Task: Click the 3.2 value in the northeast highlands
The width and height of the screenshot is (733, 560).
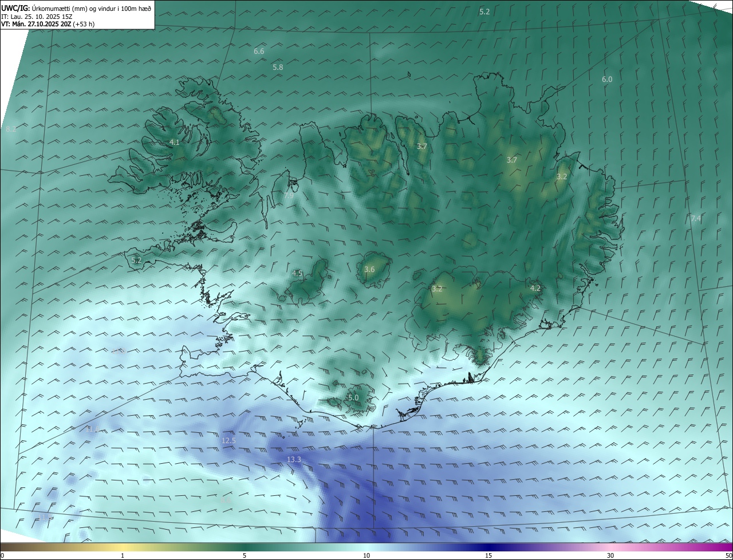Action: [562, 176]
